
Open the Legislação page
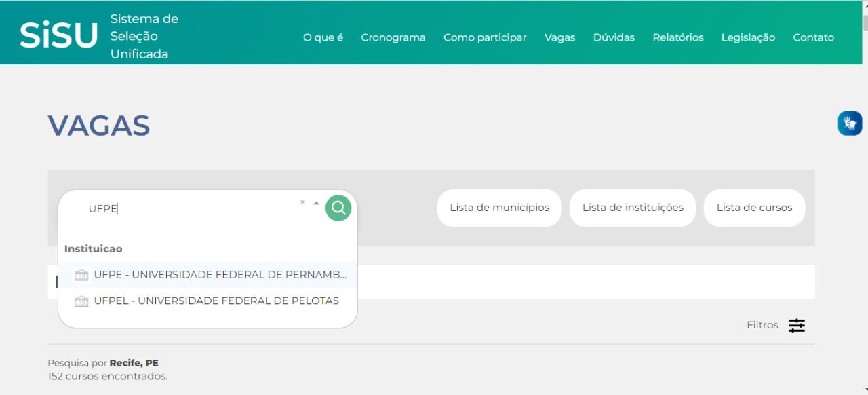pos(748,37)
